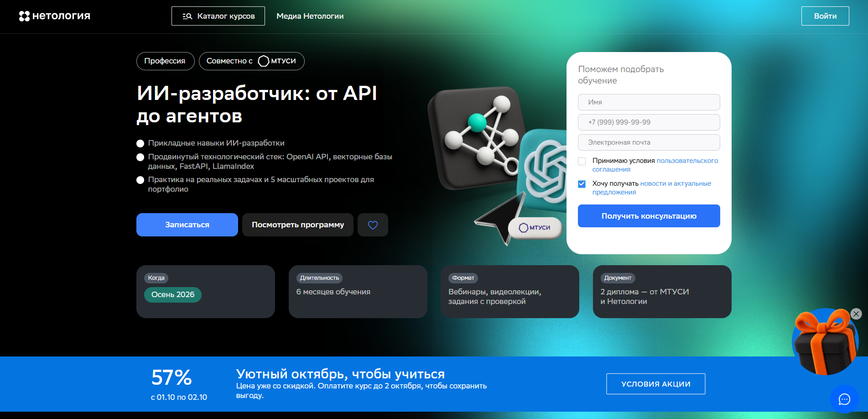The image size is (868, 419).
Task: Click the Длительность label
Action: (x=319, y=278)
